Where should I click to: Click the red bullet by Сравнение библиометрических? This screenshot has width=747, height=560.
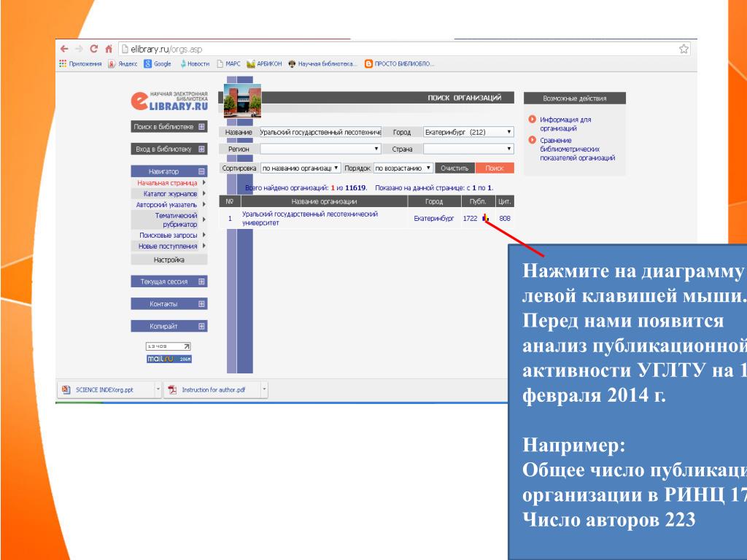pos(532,140)
